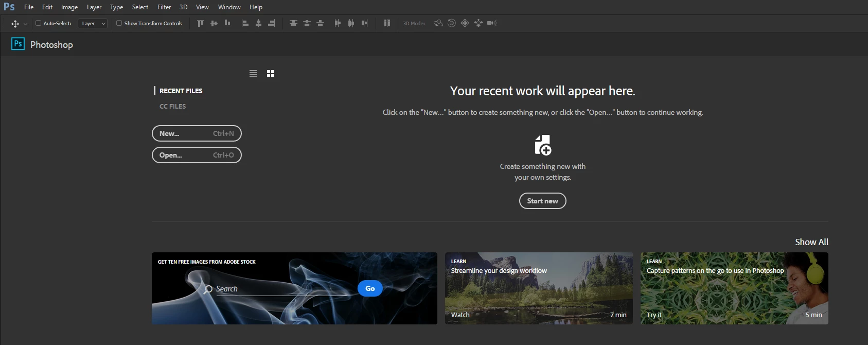Open the 3D menu

click(x=183, y=7)
